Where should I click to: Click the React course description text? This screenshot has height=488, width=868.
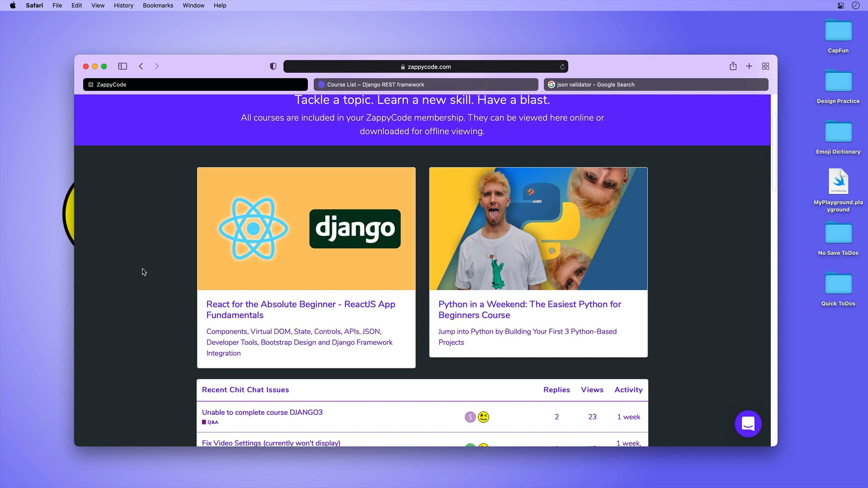tap(299, 342)
